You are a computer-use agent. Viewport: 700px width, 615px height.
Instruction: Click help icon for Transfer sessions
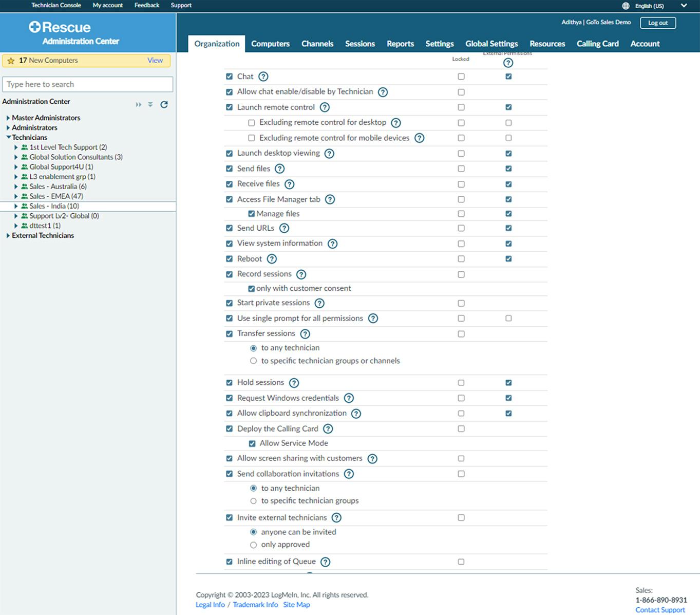305,334
